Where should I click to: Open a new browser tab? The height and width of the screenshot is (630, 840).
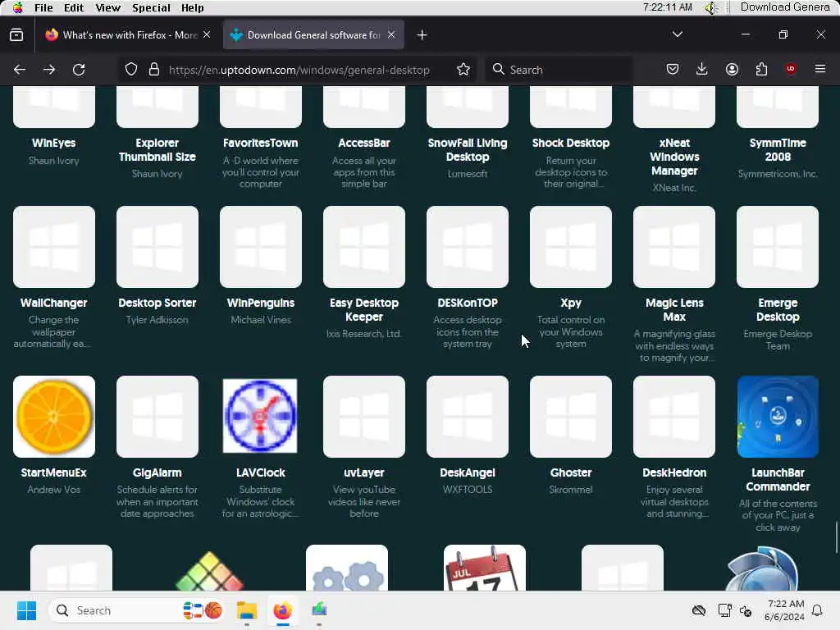[422, 34]
